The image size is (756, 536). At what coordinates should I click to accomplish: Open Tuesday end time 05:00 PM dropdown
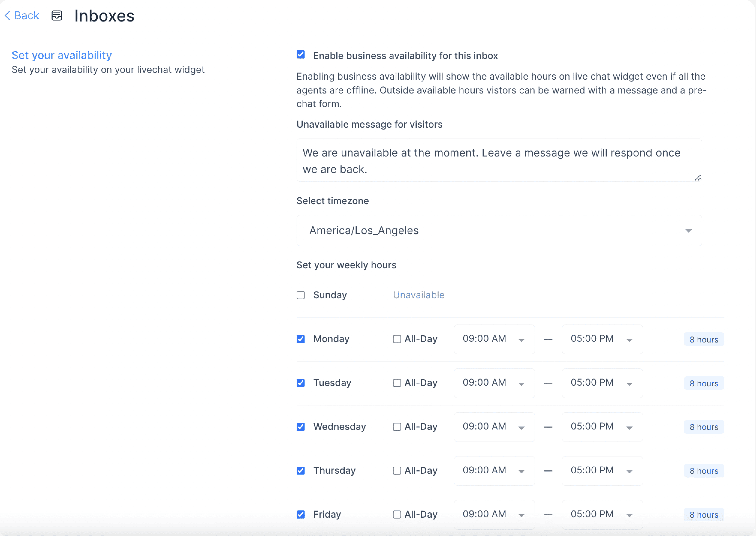[602, 383]
